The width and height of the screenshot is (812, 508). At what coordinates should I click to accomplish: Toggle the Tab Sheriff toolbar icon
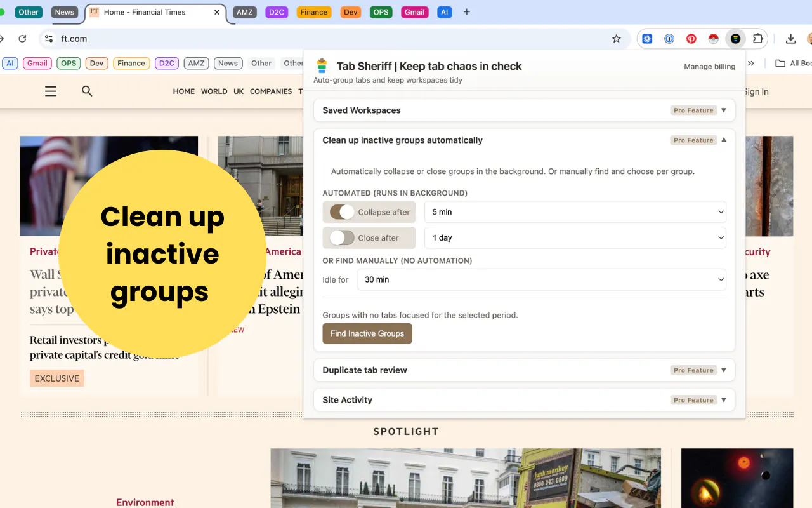click(735, 39)
